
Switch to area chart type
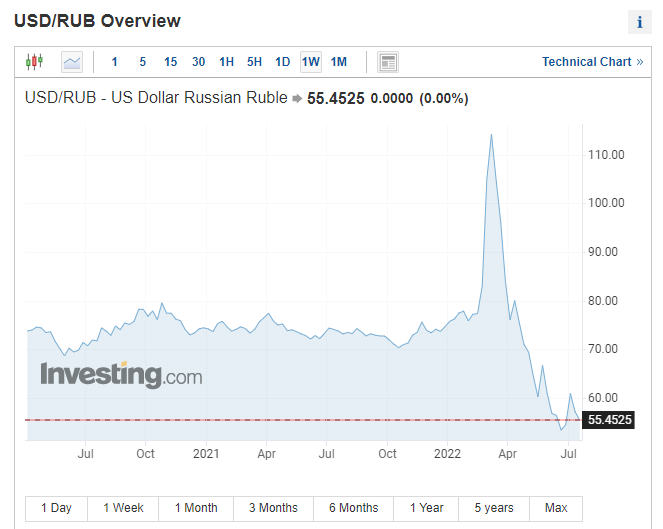72,62
